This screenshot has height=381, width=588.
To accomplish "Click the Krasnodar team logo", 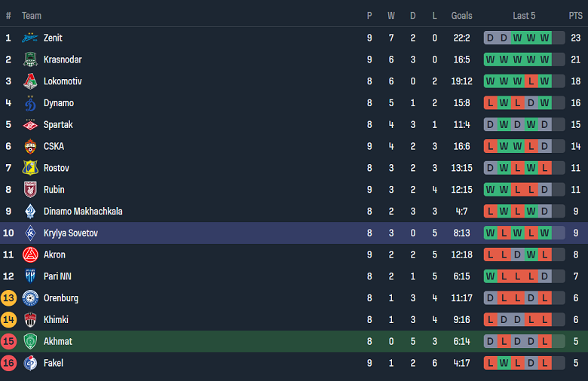I will pyautogui.click(x=30, y=59).
